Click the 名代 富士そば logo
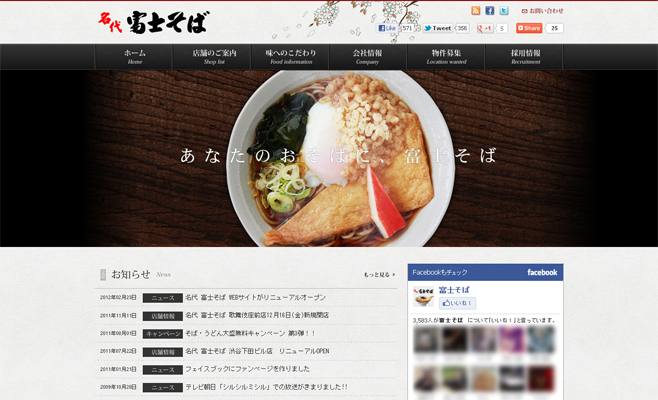 pos(154,22)
